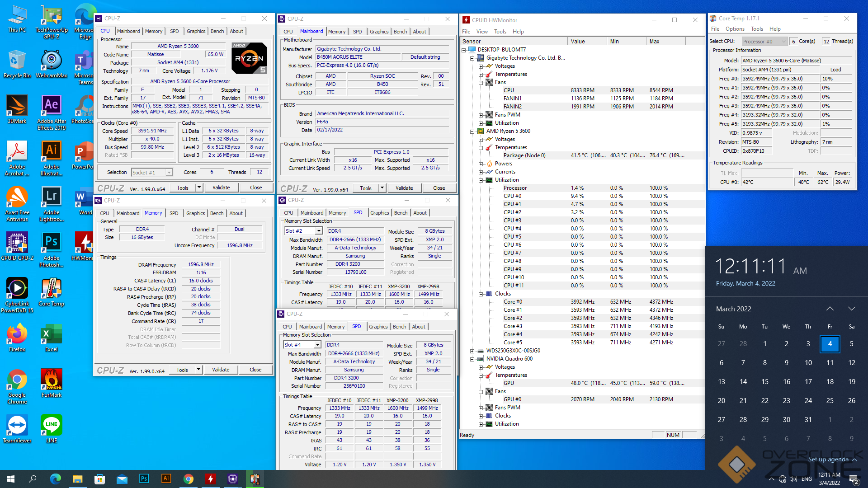Select March 17 in the calendar
This screenshot has height=488, width=868.
coord(808,381)
